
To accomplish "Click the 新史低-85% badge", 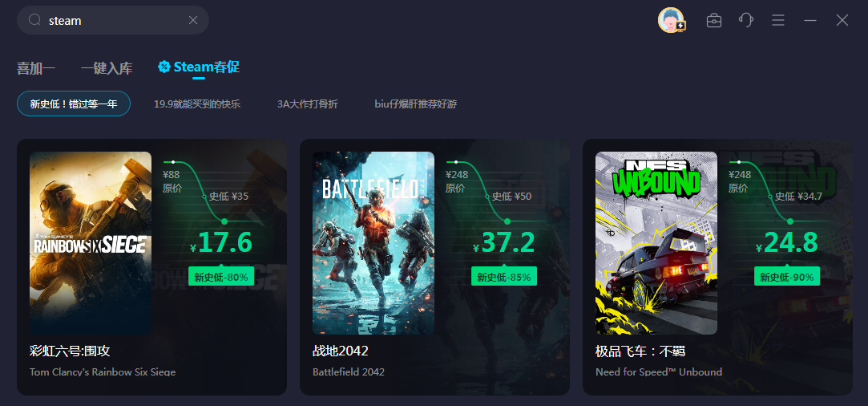I will [x=504, y=276].
